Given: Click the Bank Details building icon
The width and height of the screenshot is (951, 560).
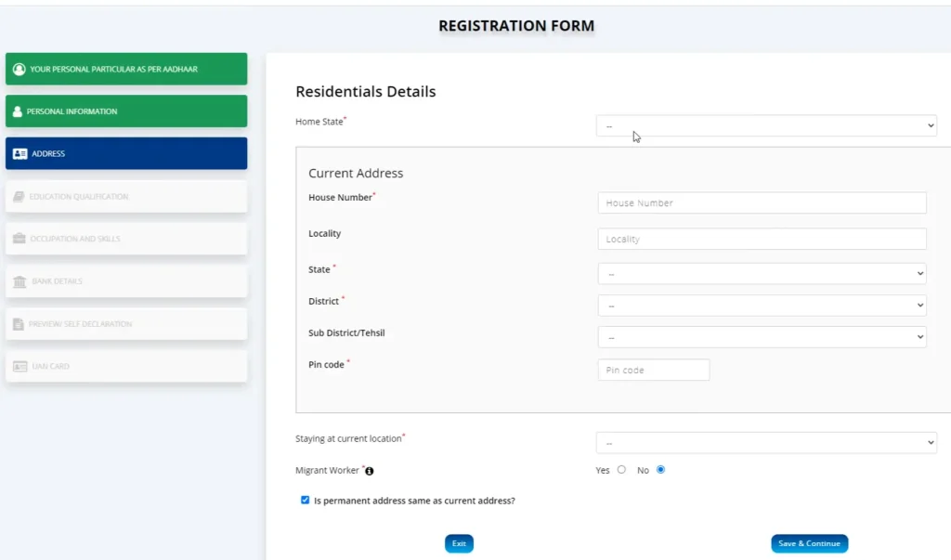Looking at the screenshot, I should coord(20,281).
